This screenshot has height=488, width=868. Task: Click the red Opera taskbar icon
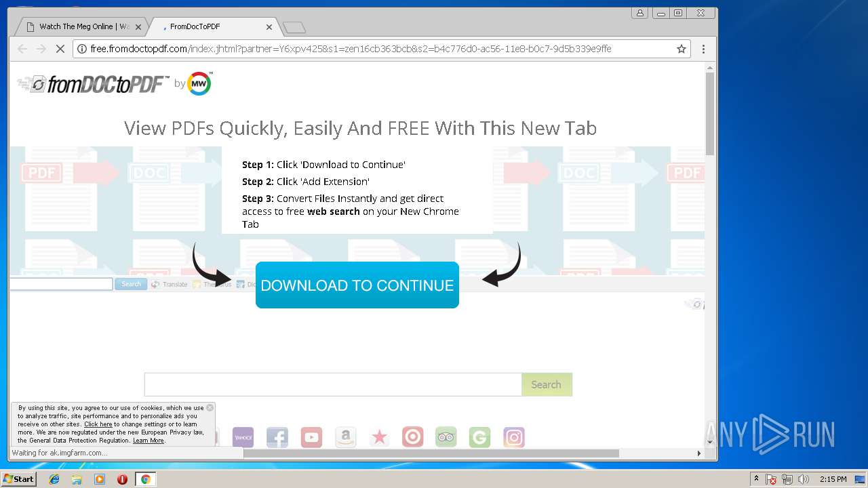tap(122, 479)
